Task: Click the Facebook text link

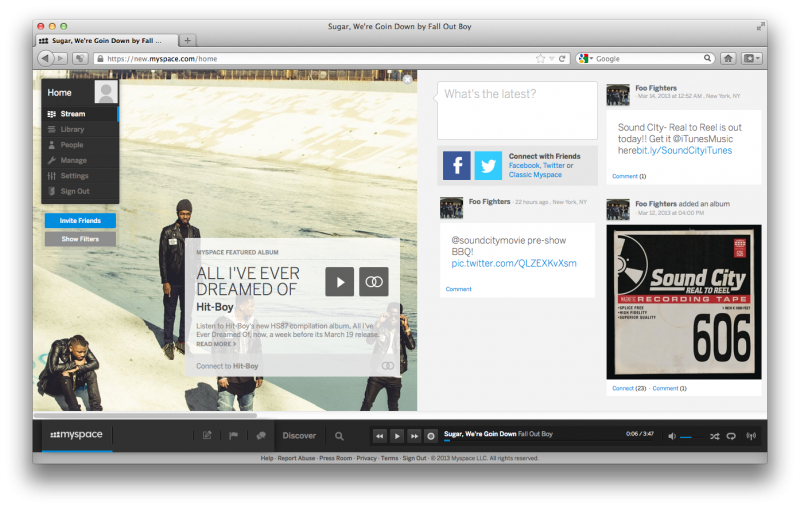Action: (x=524, y=165)
